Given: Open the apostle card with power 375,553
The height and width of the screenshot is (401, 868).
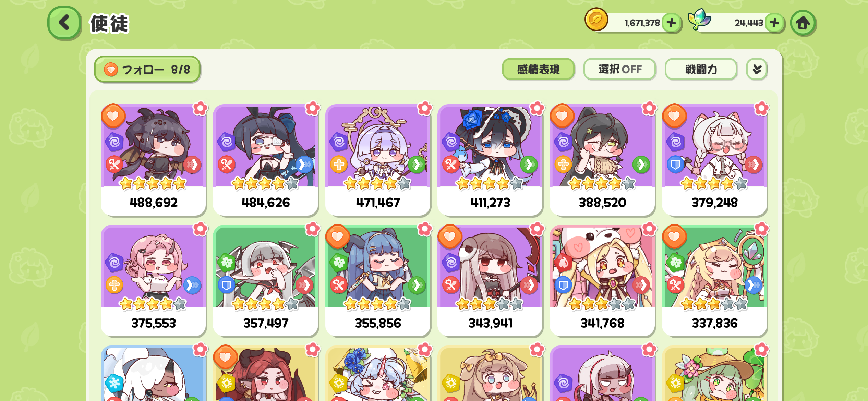Looking at the screenshot, I should click(154, 281).
